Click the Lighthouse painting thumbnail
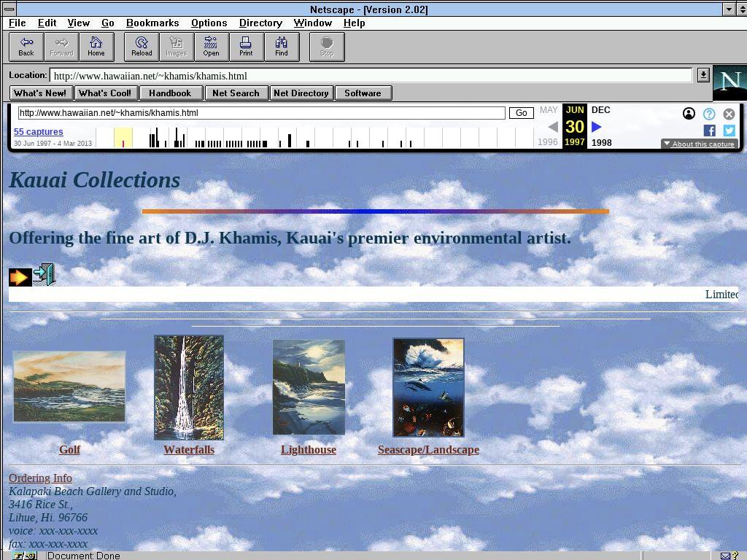Image resolution: width=747 pixels, height=560 pixels. [309, 387]
